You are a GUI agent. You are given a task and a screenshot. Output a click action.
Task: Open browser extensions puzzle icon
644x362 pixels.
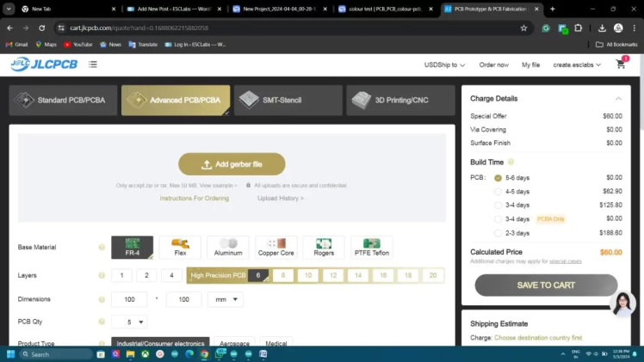pyautogui.click(x=578, y=28)
